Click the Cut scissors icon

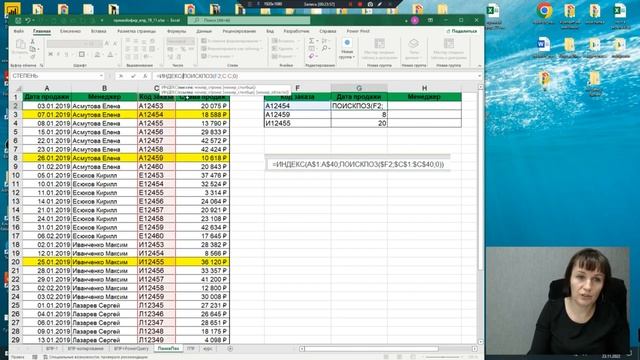click(33, 42)
